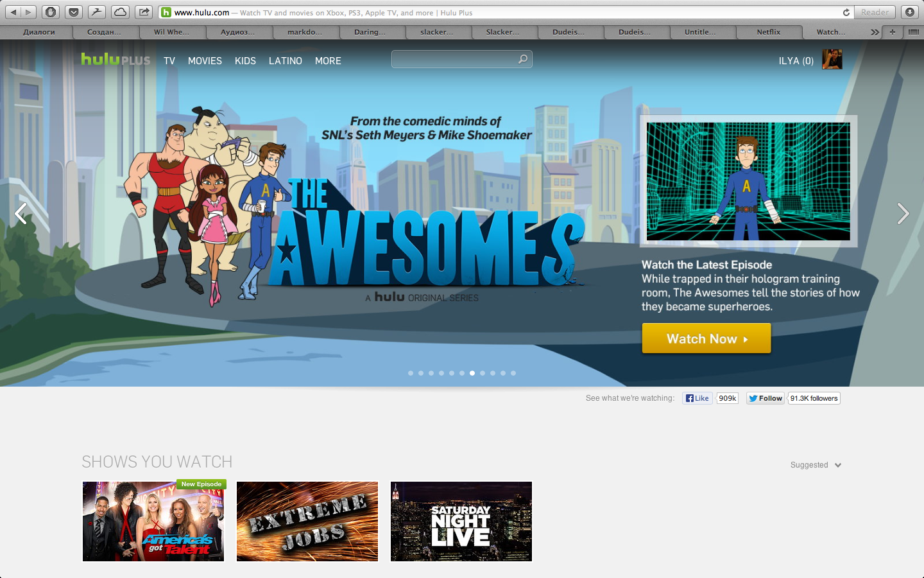
Task: Click the Share arrow toolbar icon
Action: (144, 12)
